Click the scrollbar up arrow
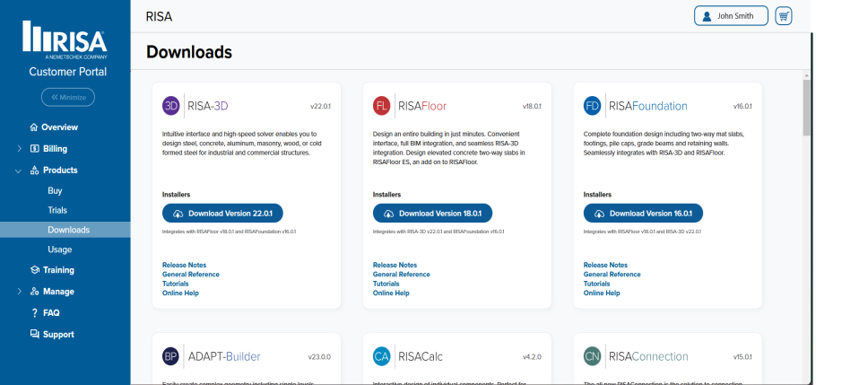The width and height of the screenshot is (868, 385). [x=806, y=75]
